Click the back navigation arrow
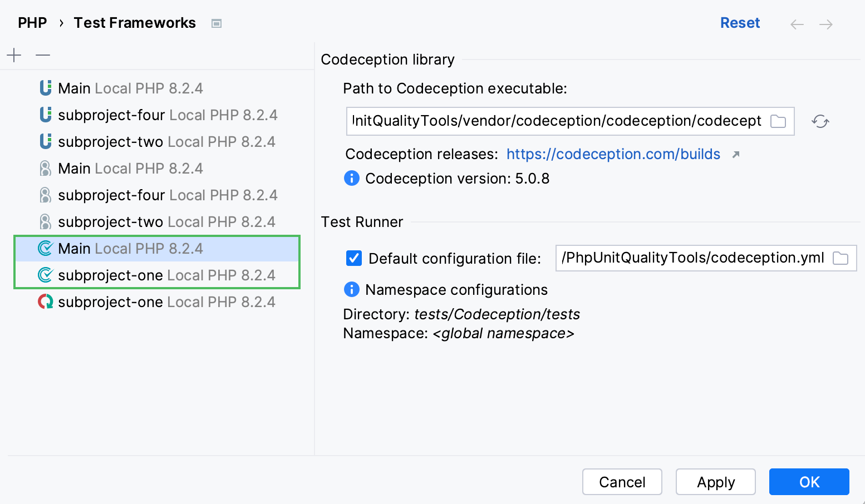The width and height of the screenshot is (865, 504). point(797,23)
